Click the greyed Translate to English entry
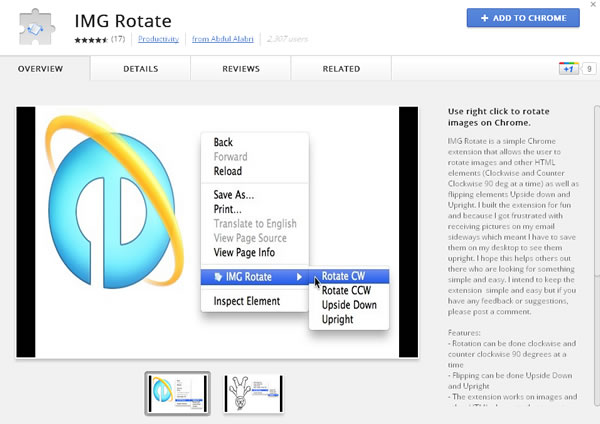The height and width of the screenshot is (424, 600). coord(255,223)
